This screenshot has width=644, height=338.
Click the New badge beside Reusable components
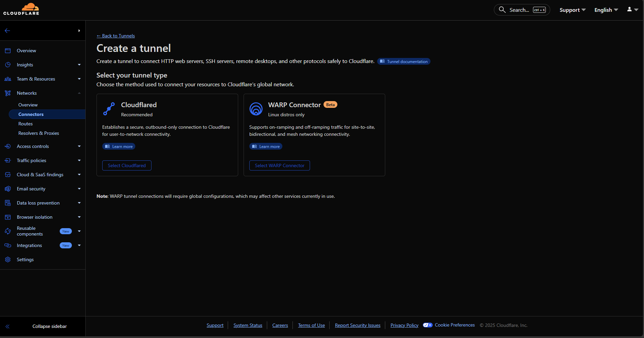(66, 231)
